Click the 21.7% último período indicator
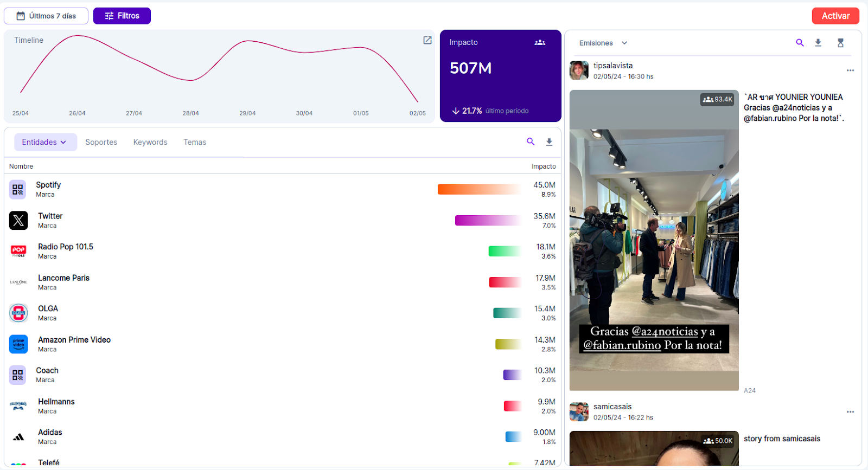Viewport: 868px width, 470px height. [490, 111]
